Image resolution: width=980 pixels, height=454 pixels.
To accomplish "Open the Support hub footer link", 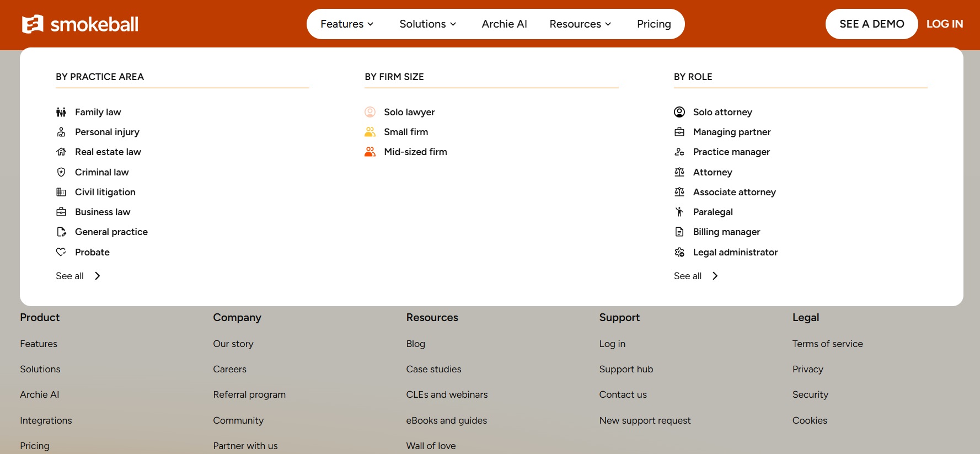I will click(x=626, y=369).
